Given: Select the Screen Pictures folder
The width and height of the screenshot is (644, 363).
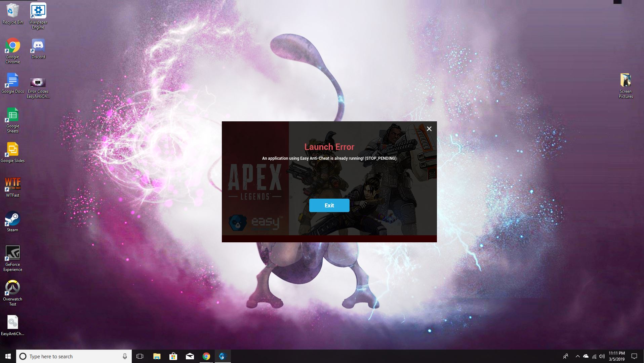Looking at the screenshot, I should 626,82.
